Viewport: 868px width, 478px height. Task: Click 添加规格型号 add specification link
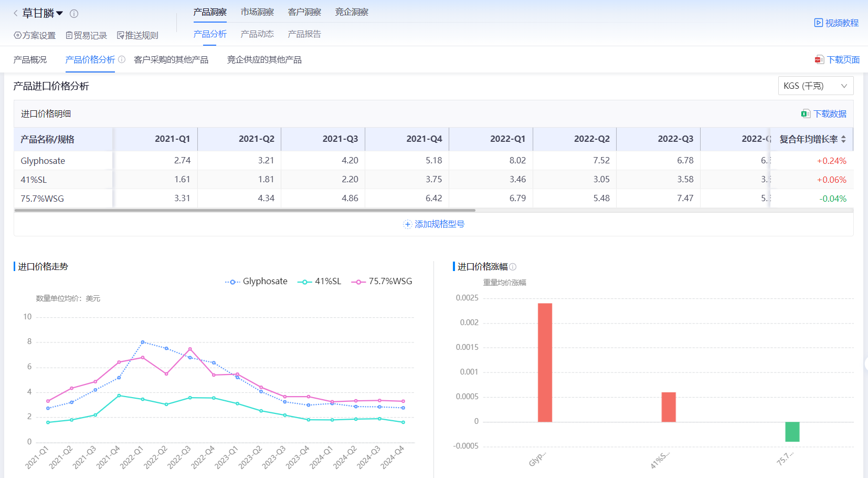tap(439, 224)
